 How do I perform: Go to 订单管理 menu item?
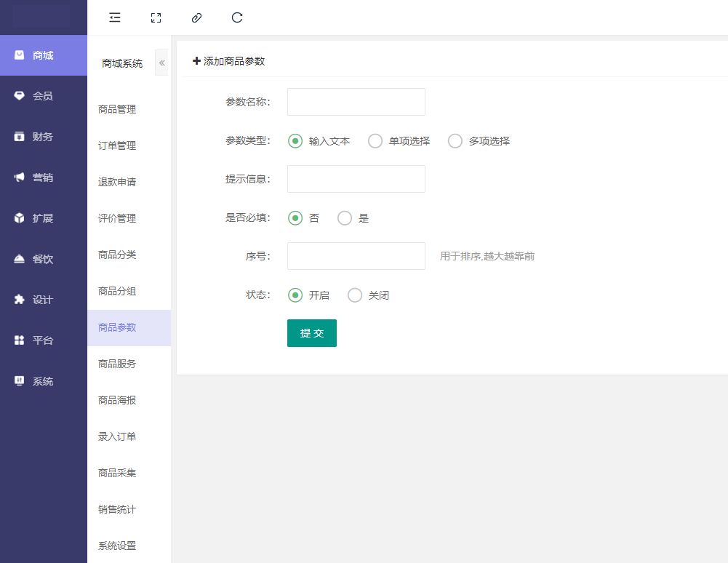click(x=117, y=145)
